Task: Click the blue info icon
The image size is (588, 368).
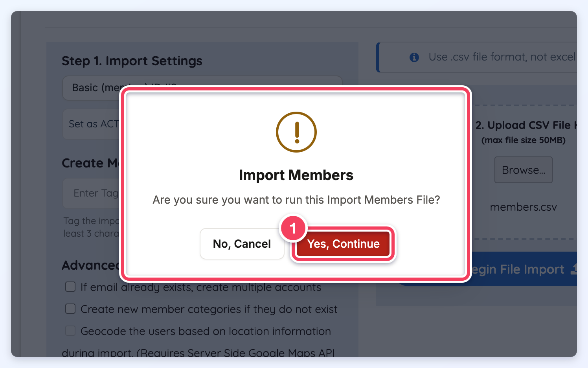Action: [x=414, y=57]
